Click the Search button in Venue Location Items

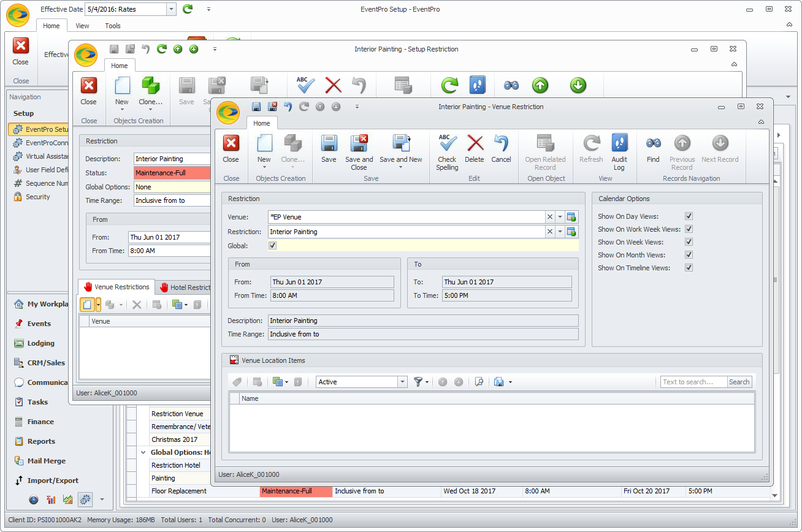(x=739, y=382)
